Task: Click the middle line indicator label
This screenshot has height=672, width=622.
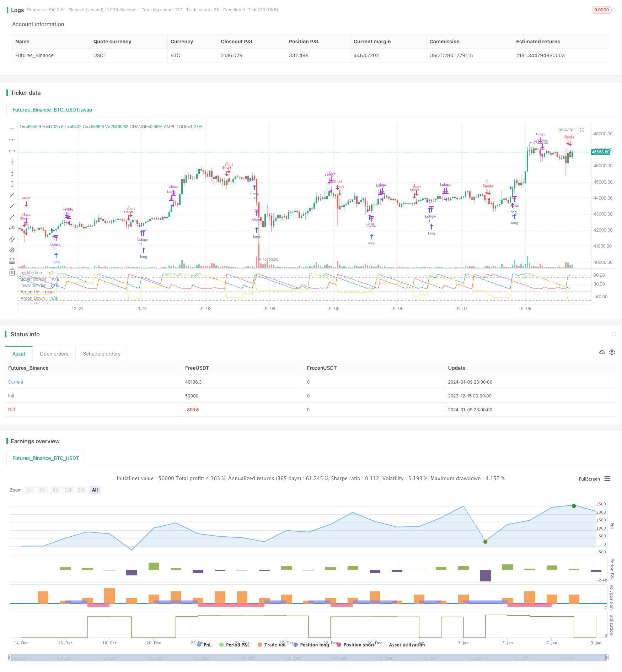Action: [x=31, y=273]
